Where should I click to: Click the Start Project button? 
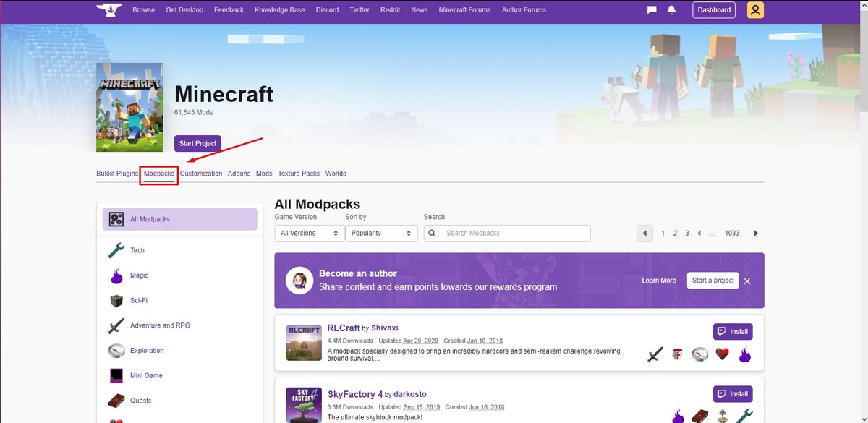click(197, 144)
